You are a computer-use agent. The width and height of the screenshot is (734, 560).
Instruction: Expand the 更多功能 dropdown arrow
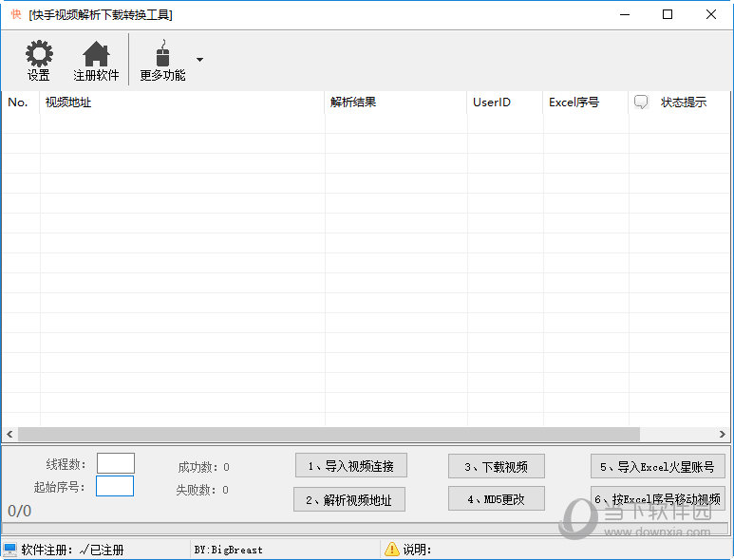(200, 60)
